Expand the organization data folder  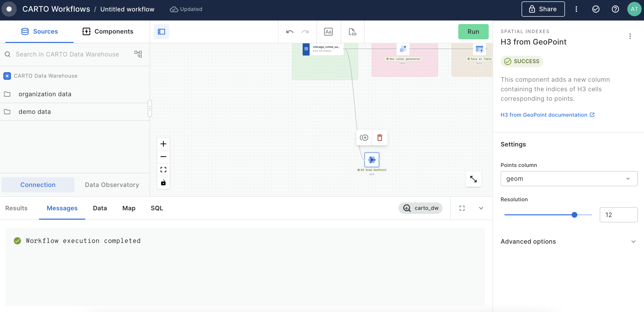(75, 94)
